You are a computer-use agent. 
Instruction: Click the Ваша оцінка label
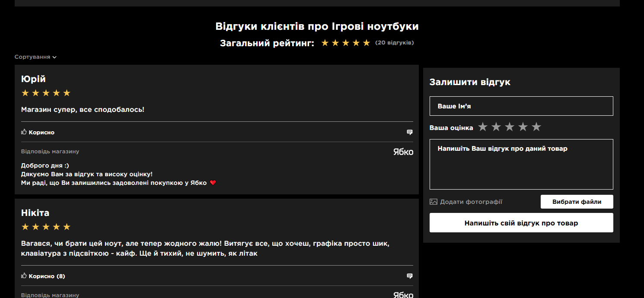pyautogui.click(x=451, y=128)
